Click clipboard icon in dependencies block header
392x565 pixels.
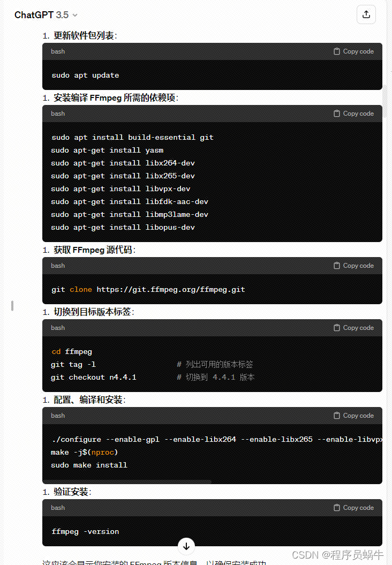coord(336,114)
